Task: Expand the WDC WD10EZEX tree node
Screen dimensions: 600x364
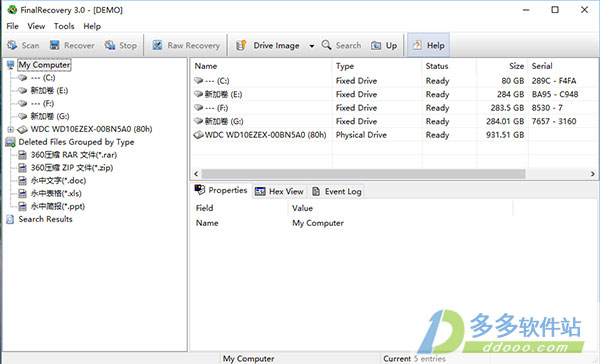Action: tap(11, 129)
